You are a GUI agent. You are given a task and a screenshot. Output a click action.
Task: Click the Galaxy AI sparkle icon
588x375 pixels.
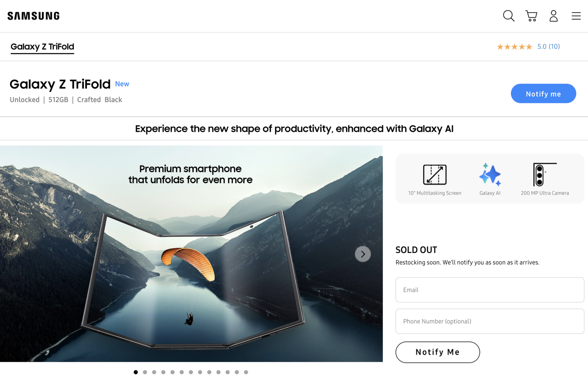click(x=490, y=175)
